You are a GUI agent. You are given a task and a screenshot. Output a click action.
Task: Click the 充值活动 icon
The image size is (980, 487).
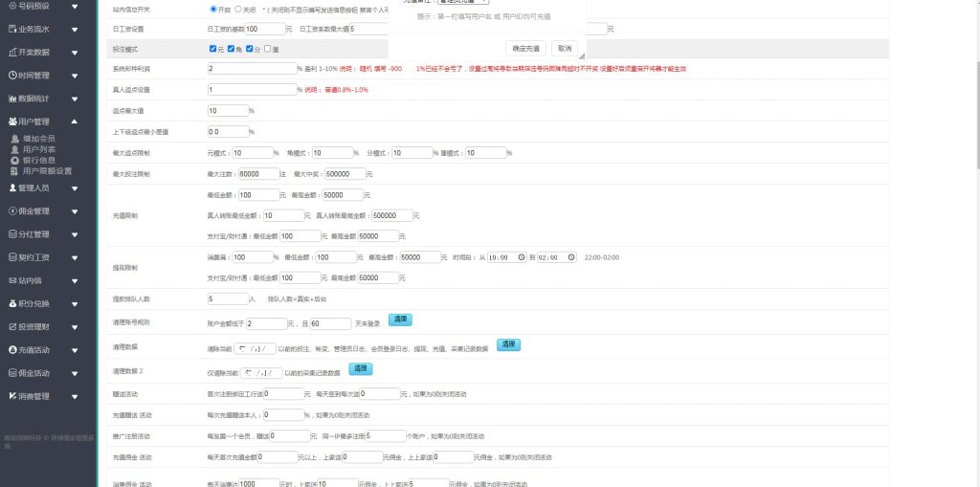coord(13,349)
